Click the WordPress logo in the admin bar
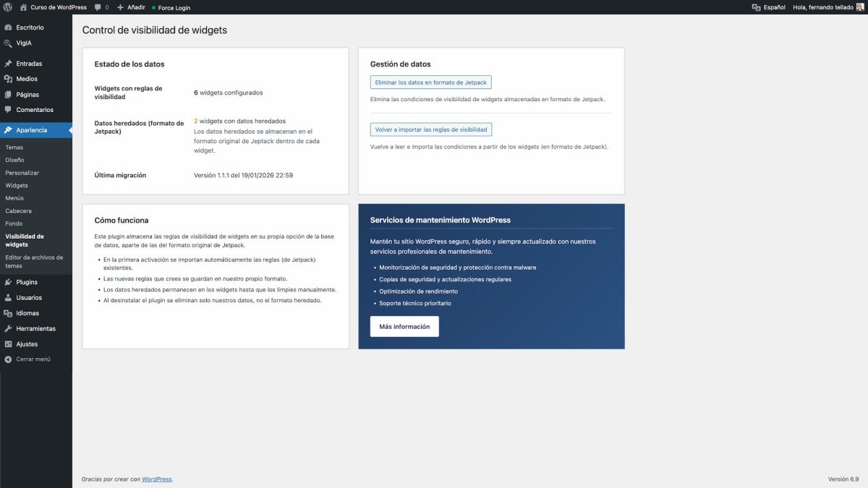Image resolution: width=868 pixels, height=488 pixels. pos(8,7)
